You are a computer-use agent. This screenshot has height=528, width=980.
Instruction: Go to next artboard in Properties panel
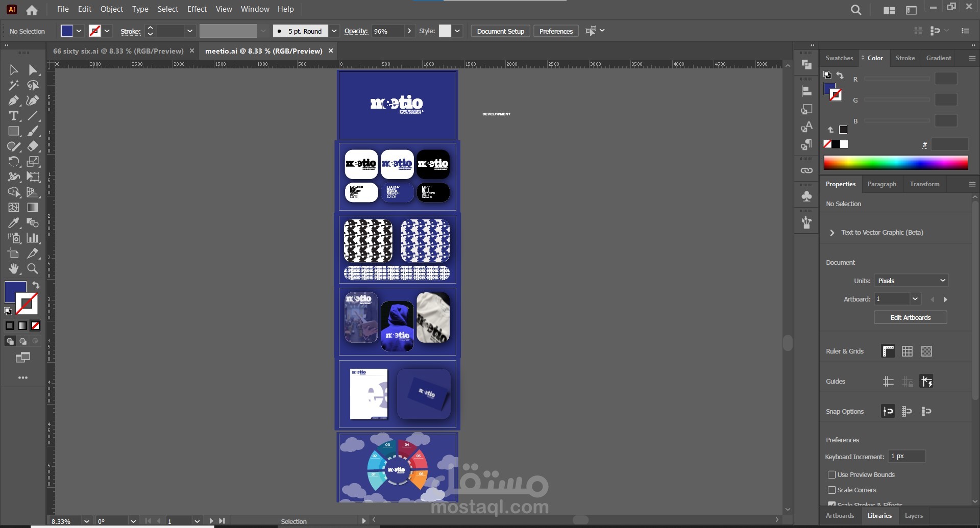[945, 299]
